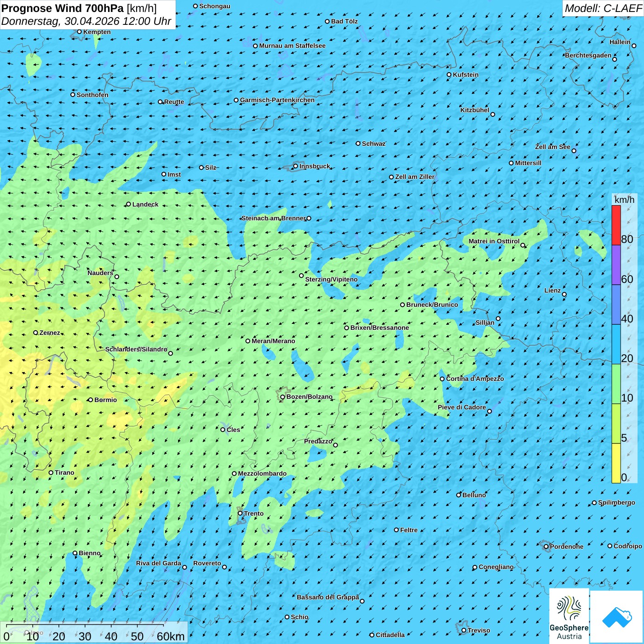
Task: Click the 60km mark on scale bar
Action: click(x=170, y=636)
